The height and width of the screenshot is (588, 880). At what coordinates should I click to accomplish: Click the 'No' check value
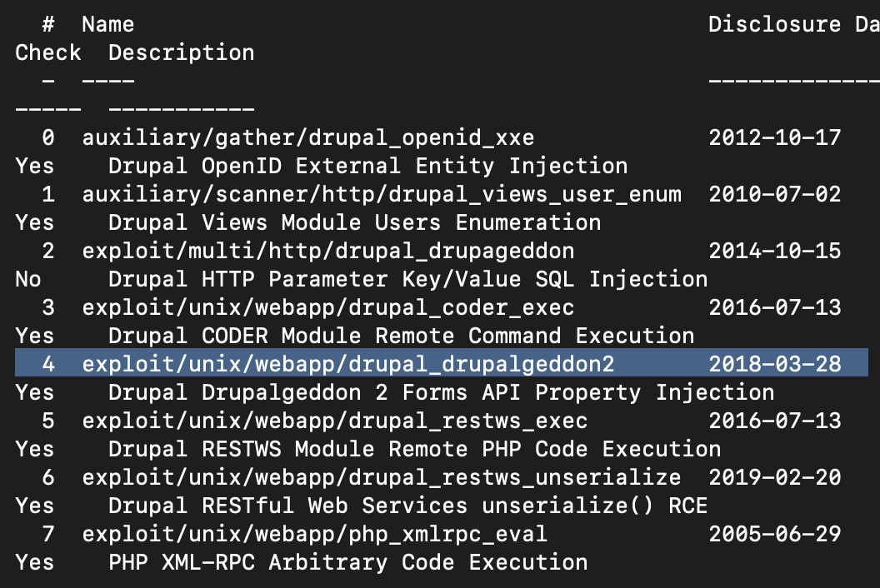[x=28, y=279]
